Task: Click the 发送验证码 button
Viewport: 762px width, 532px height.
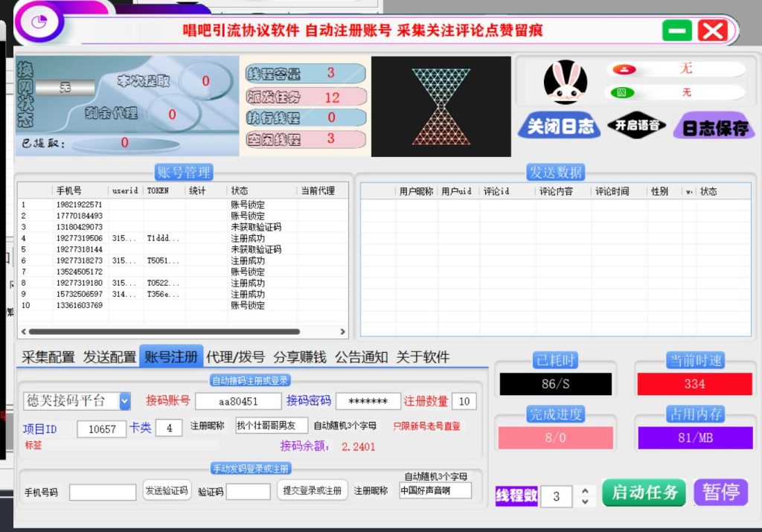Action: 167,490
